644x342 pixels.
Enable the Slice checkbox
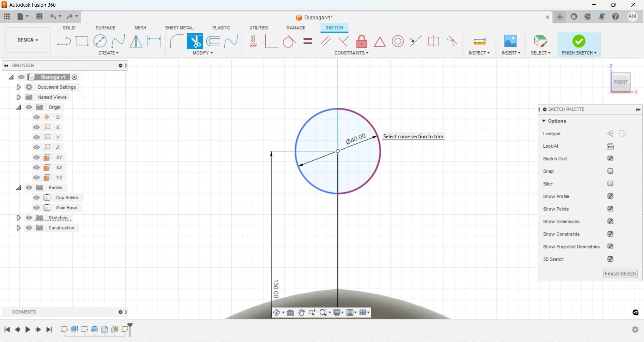tap(610, 184)
